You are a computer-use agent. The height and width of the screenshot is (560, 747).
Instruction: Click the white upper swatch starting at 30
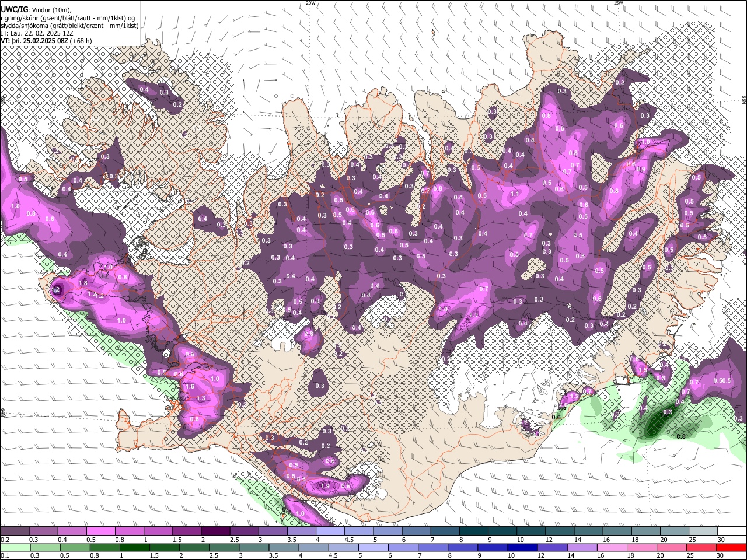732,531
